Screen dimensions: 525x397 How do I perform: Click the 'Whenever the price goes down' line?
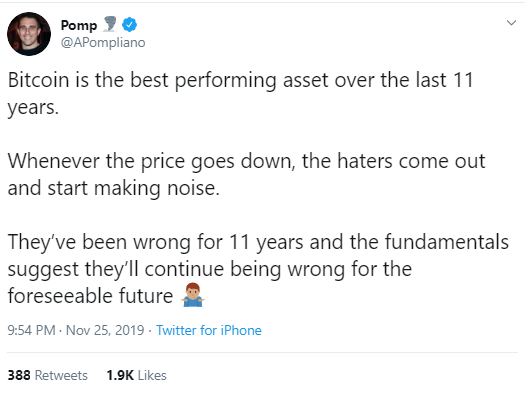(x=246, y=161)
